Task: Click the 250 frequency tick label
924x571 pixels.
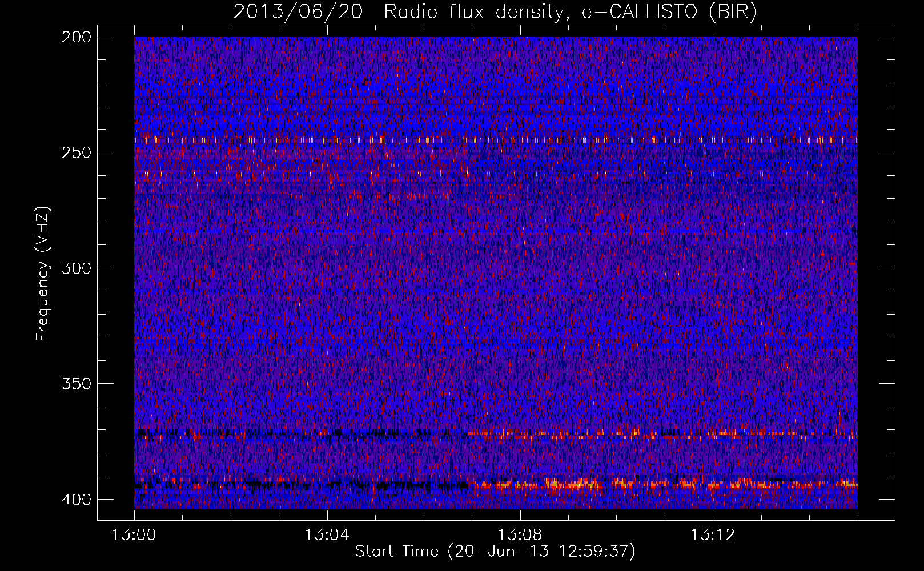Action: (x=76, y=152)
